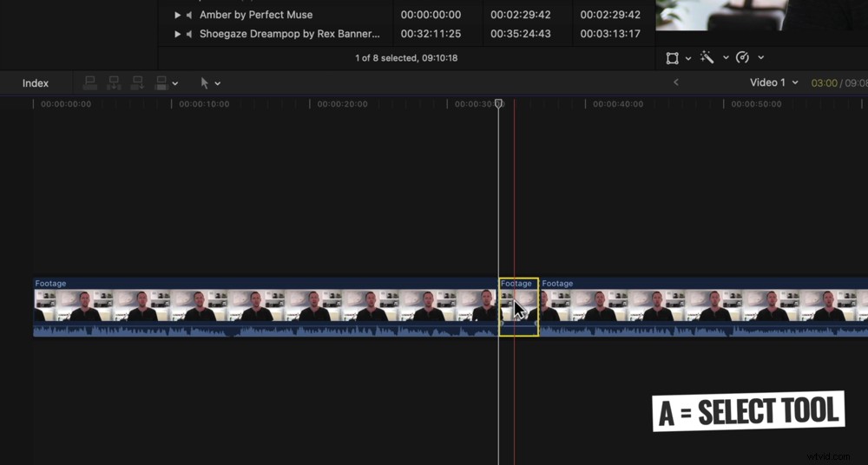The height and width of the screenshot is (465, 868).
Task: Click the insert clip edit icon
Action: [114, 83]
